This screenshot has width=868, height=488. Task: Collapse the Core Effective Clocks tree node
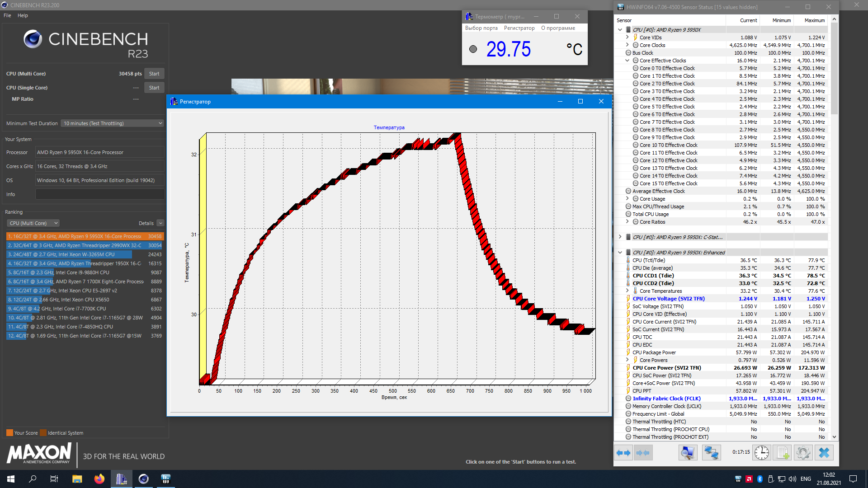pos(627,61)
